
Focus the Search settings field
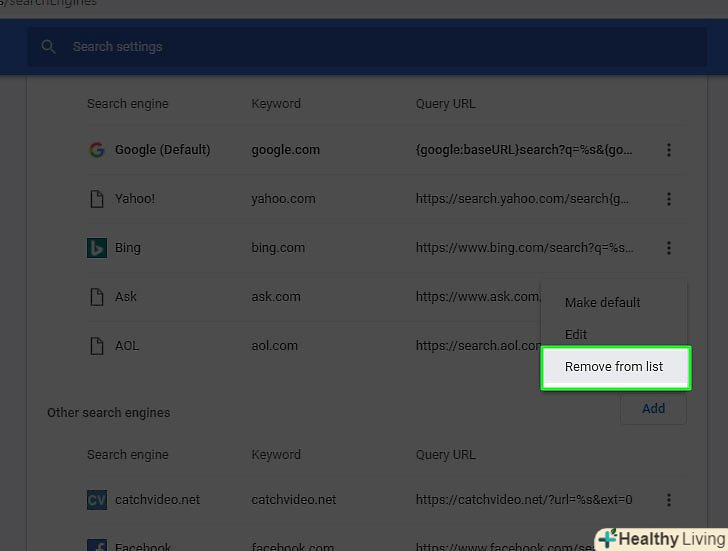coord(367,47)
